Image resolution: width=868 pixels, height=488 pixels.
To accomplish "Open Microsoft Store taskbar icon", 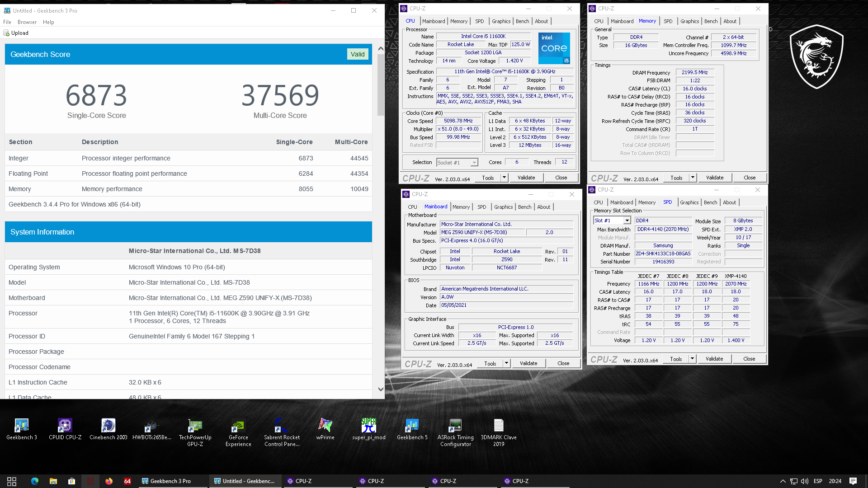I will coord(71,481).
